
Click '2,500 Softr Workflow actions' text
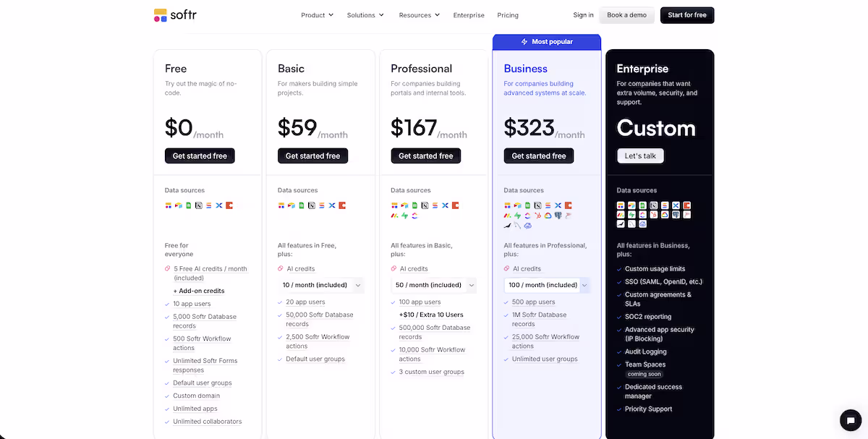coord(318,341)
